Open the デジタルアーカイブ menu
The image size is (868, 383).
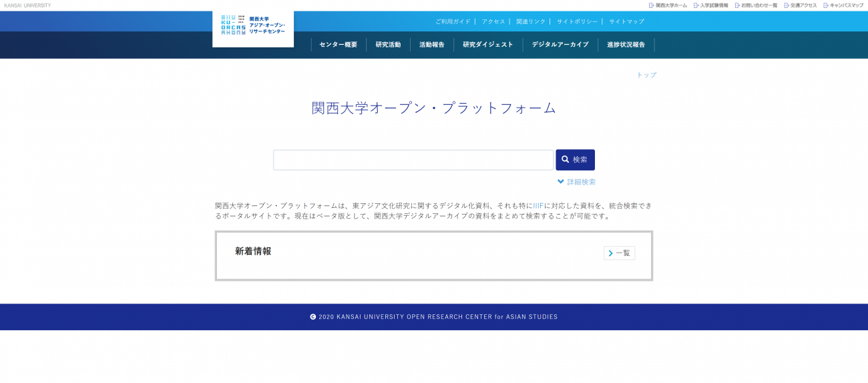(x=560, y=45)
